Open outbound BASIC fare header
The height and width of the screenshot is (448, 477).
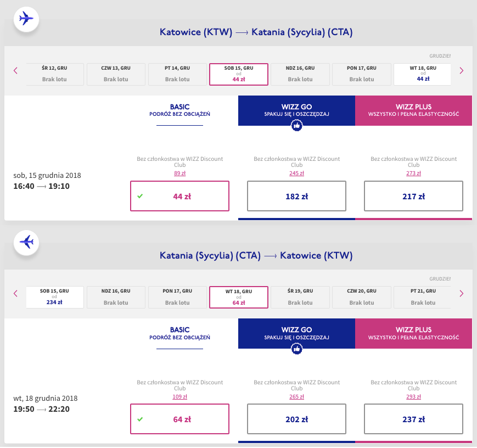point(180,110)
